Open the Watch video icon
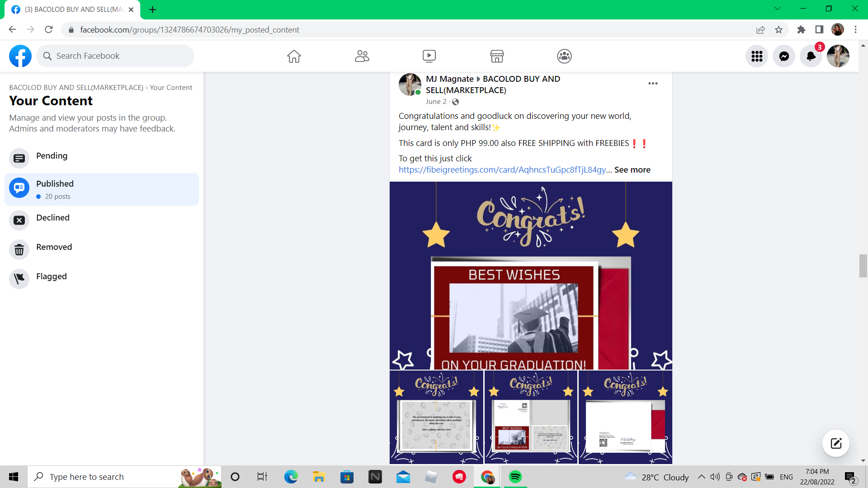Viewport: 868px width, 488px height. [429, 56]
